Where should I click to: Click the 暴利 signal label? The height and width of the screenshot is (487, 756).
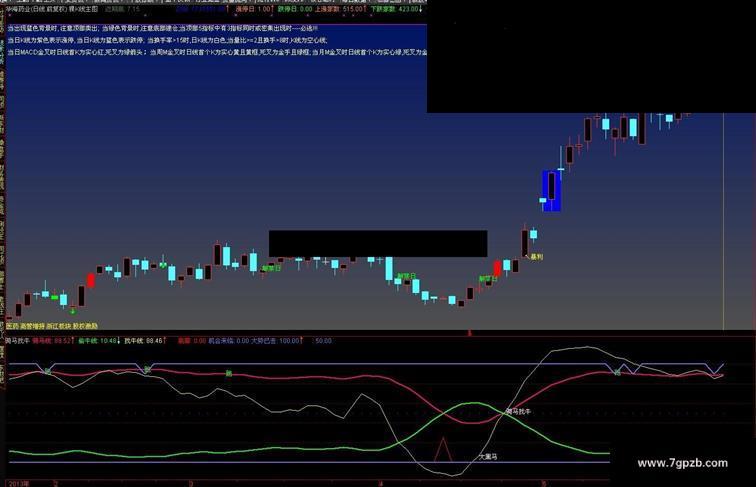click(536, 257)
